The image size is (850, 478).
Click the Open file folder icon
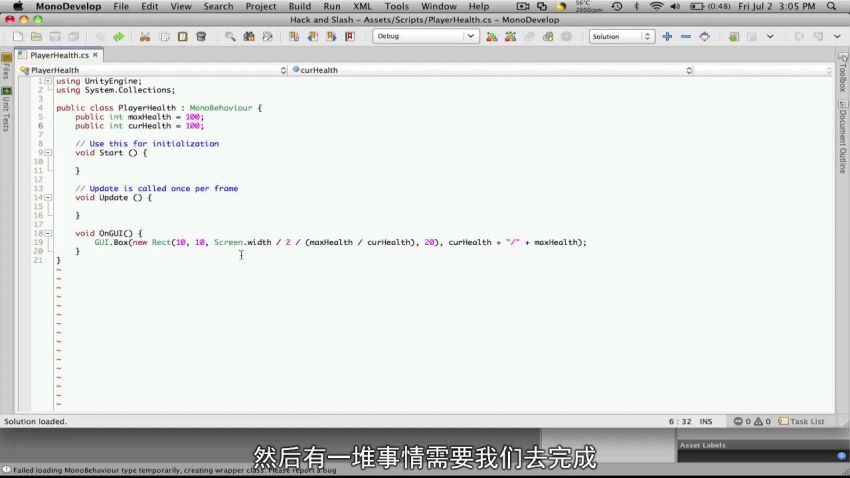[x=37, y=37]
